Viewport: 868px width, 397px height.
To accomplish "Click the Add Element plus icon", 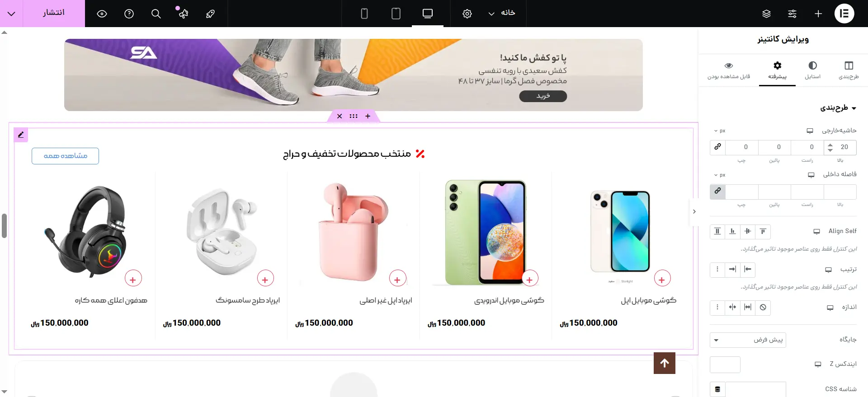I will [x=818, y=14].
